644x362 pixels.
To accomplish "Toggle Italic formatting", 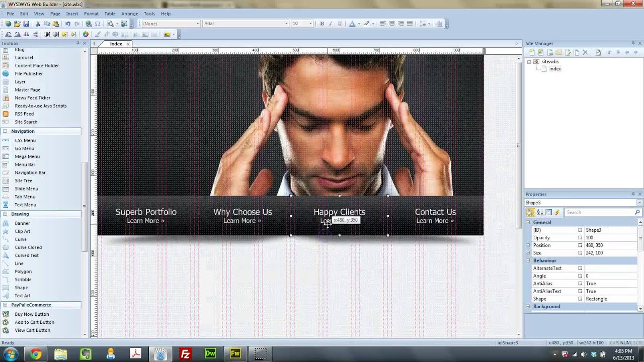I will click(331, 24).
